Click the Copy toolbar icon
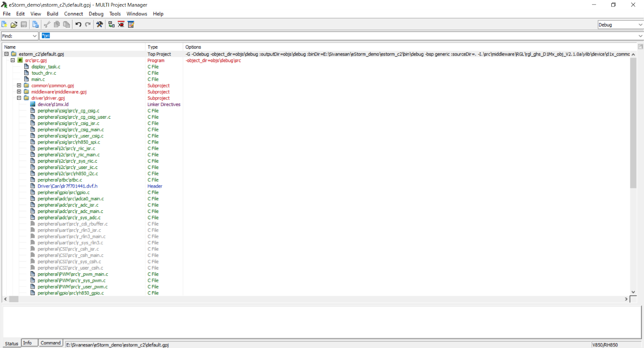 click(x=57, y=25)
